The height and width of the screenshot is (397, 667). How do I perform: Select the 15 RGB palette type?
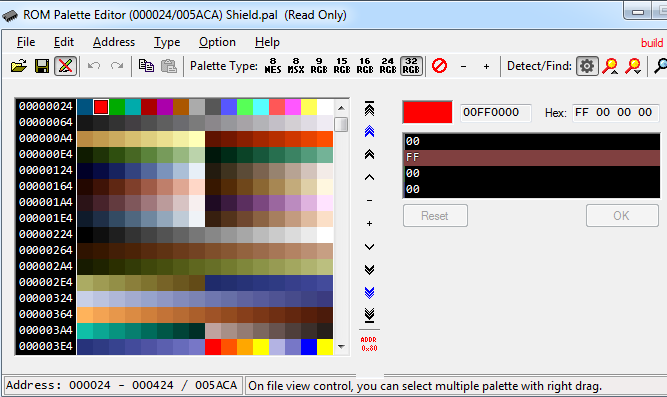tap(342, 66)
